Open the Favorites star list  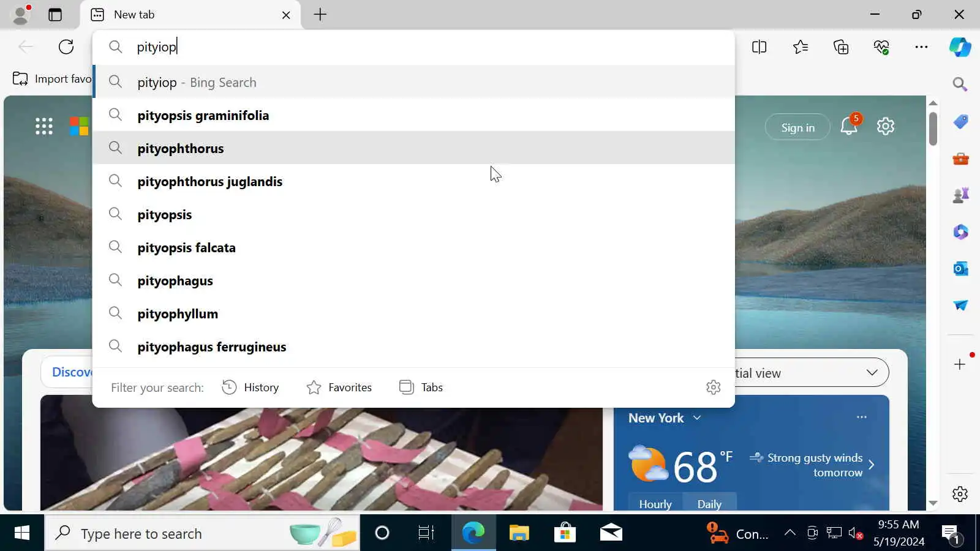(x=801, y=47)
